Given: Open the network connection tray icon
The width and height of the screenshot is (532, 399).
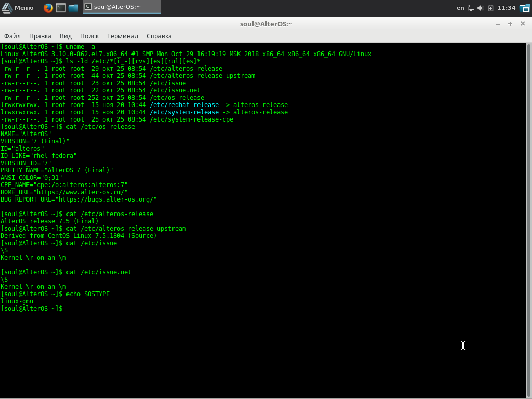Looking at the screenshot, I should pyautogui.click(x=471, y=8).
